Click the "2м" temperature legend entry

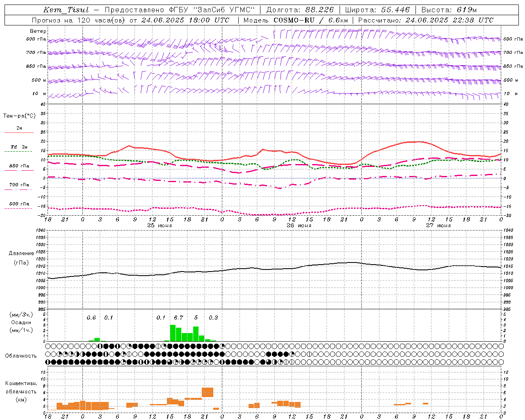coord(19,128)
